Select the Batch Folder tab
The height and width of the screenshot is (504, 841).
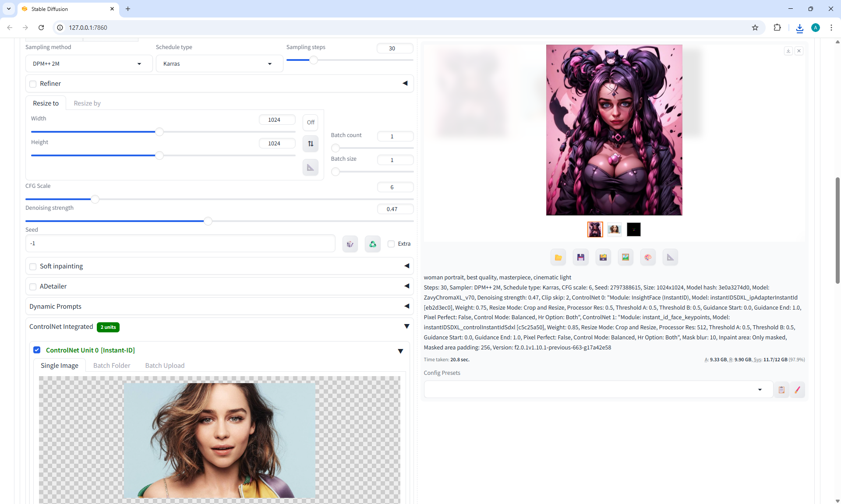112,366
